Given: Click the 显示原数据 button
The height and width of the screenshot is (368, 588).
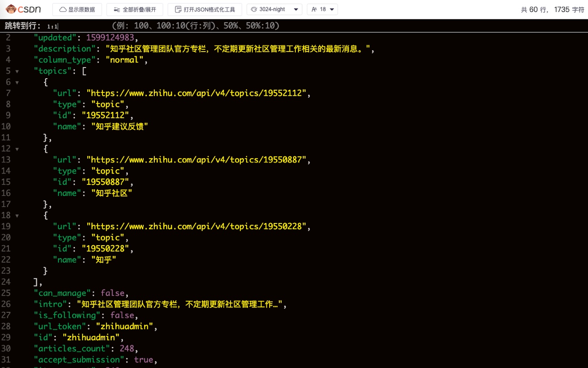Looking at the screenshot, I should pyautogui.click(x=77, y=9).
